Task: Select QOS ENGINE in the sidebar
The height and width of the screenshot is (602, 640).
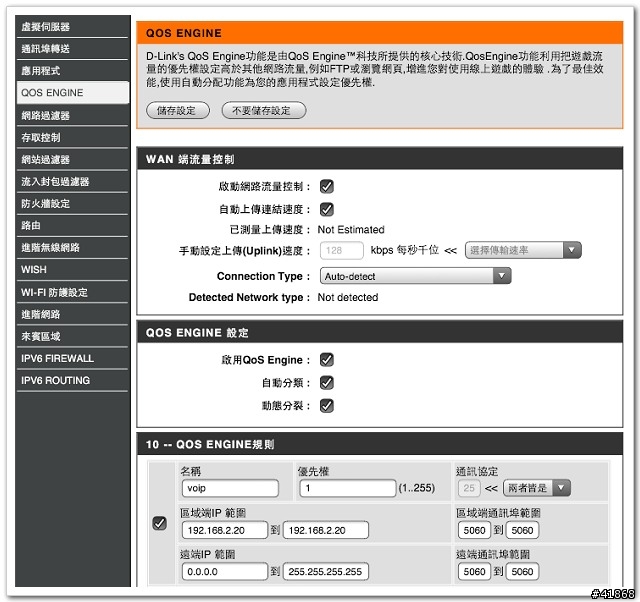Action: pos(73,93)
